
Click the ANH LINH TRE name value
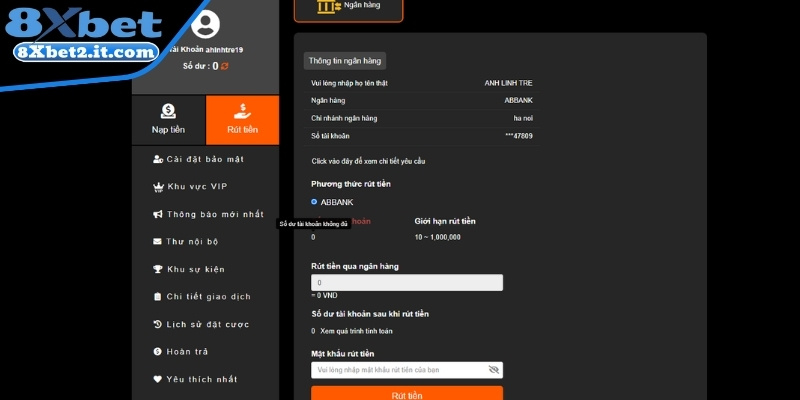pyautogui.click(x=508, y=83)
